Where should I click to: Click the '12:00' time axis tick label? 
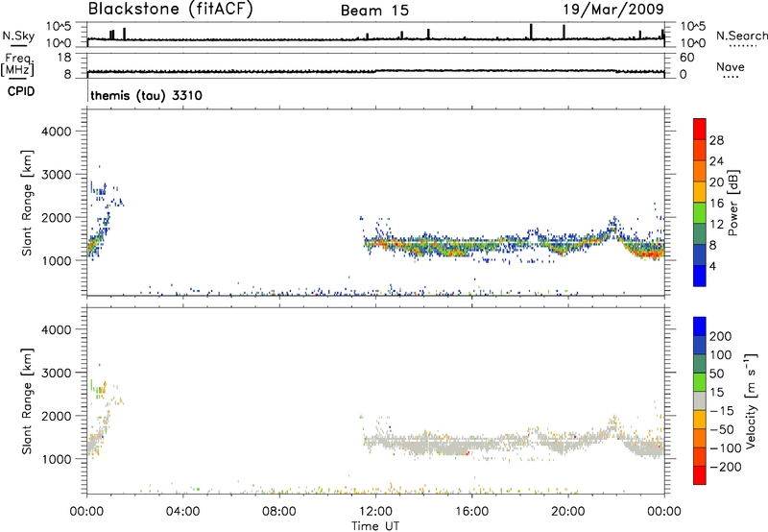click(375, 512)
